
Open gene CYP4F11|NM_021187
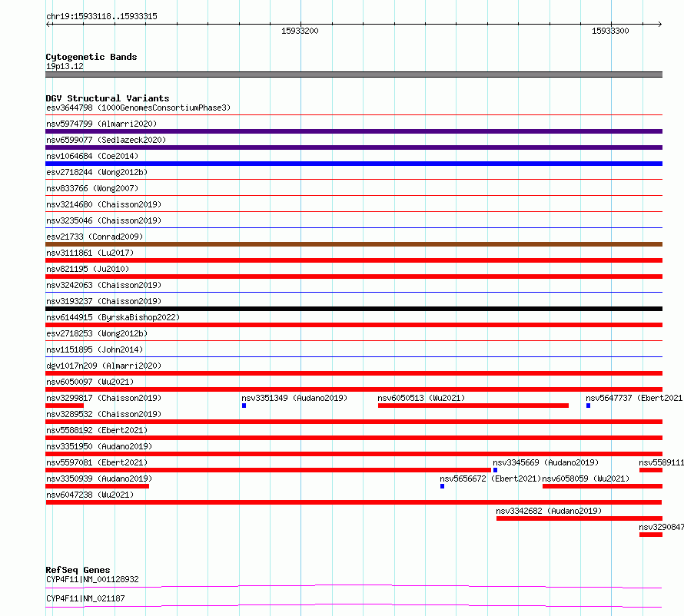click(x=85, y=598)
